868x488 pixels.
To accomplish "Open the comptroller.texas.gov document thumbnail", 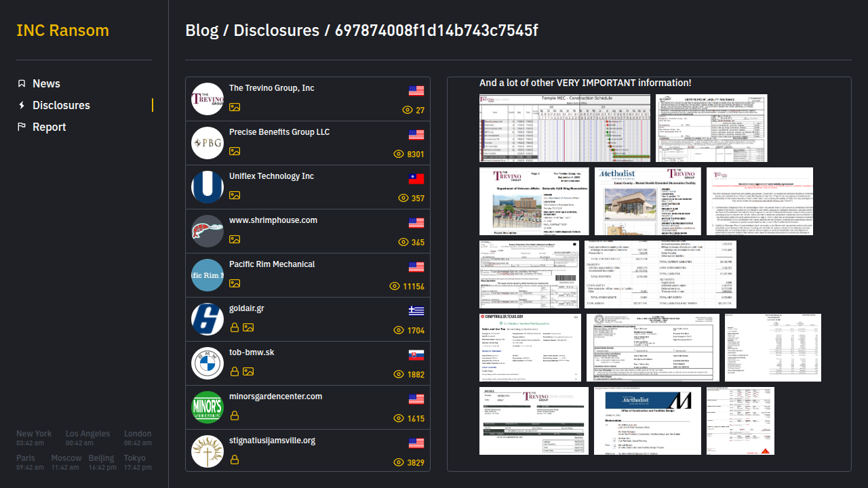I will point(530,348).
